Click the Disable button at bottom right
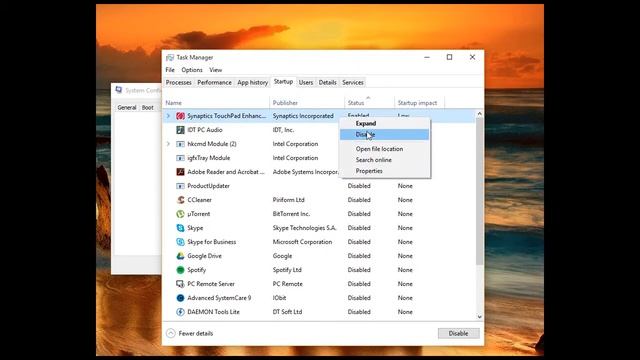 458,333
